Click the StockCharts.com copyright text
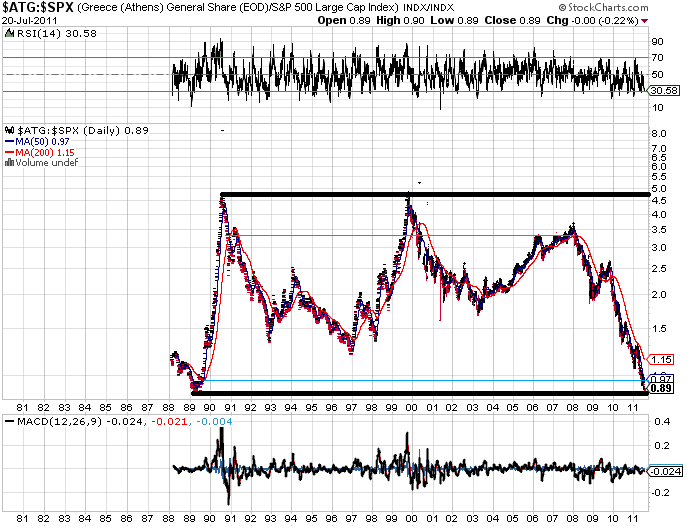The width and height of the screenshot is (689, 528). tap(603, 7)
